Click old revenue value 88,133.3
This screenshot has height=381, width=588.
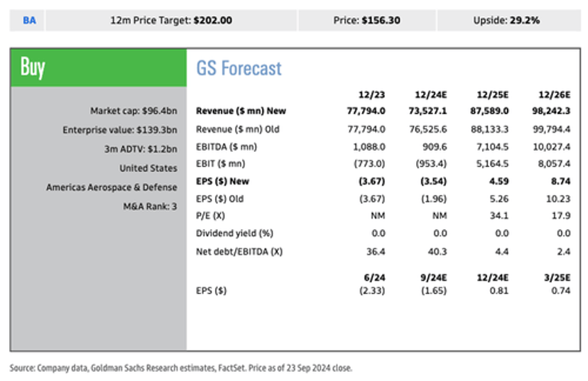[490, 130]
